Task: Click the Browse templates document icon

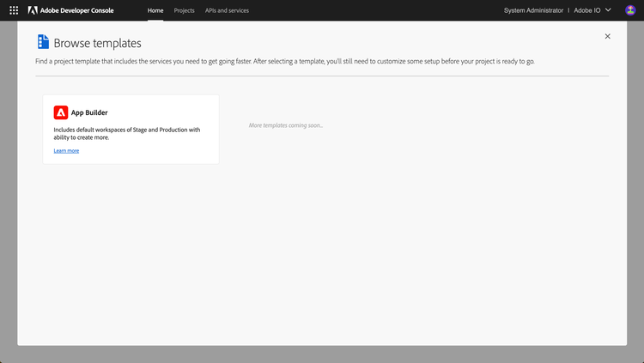Action: pos(43,42)
